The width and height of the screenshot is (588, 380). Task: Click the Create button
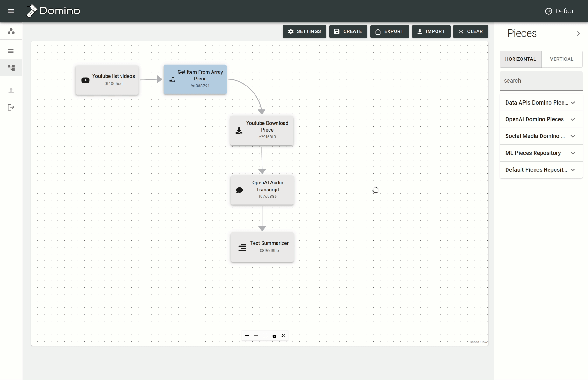348,31
